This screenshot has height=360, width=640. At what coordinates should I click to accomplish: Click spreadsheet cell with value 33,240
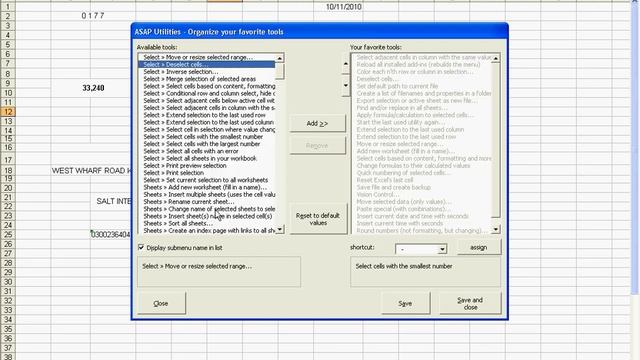coord(93,88)
